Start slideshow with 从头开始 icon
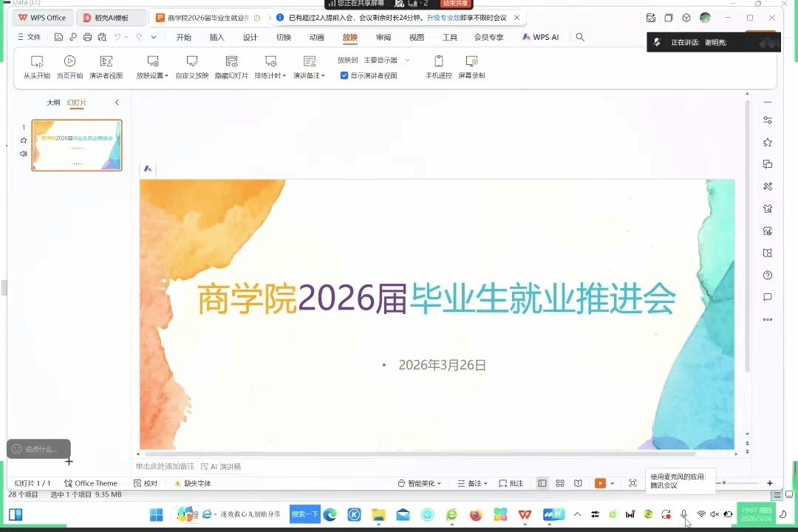798x532 pixels. 37,61
